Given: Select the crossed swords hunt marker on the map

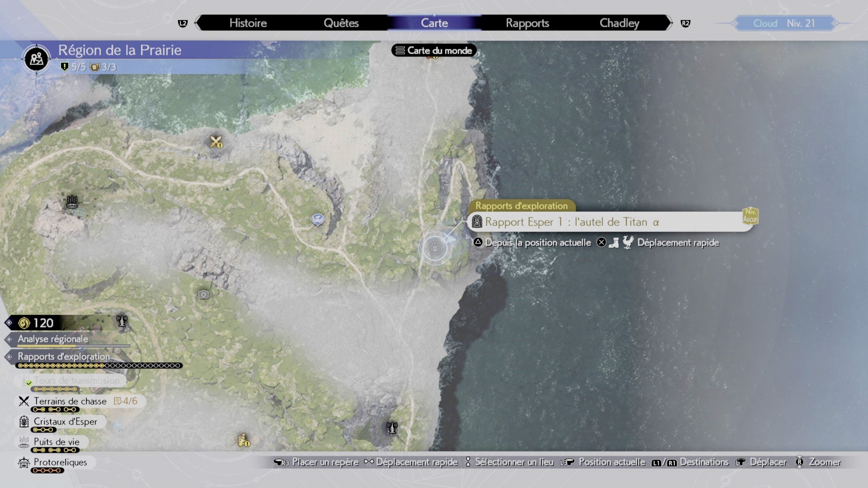Looking at the screenshot, I should coord(216,142).
